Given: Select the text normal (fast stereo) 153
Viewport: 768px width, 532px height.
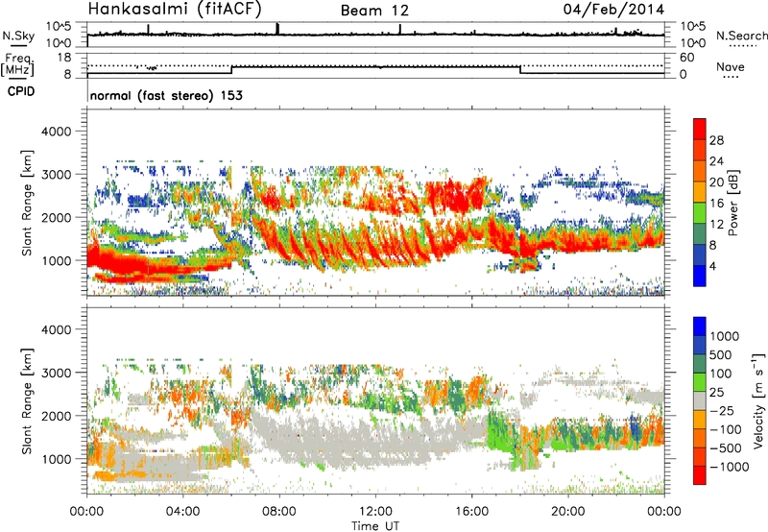Looking at the screenshot, I should pos(166,95).
